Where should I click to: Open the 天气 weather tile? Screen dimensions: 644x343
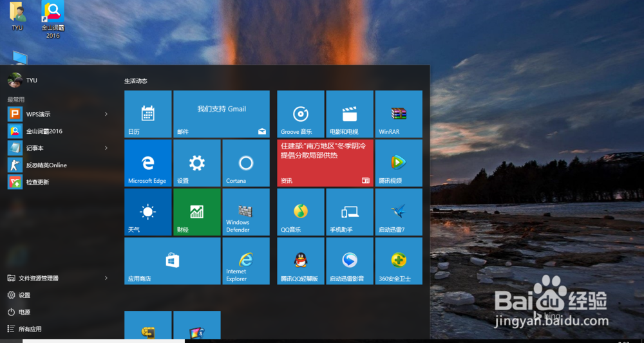[x=148, y=212]
